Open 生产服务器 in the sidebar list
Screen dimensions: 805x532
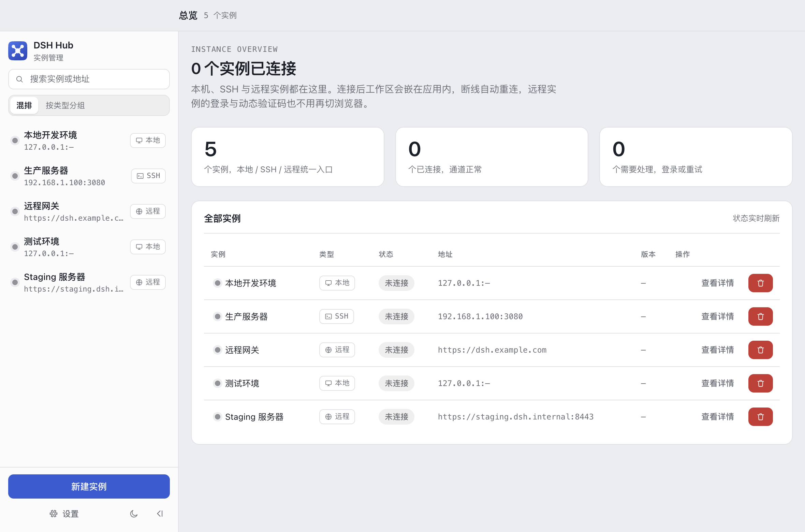(x=89, y=176)
